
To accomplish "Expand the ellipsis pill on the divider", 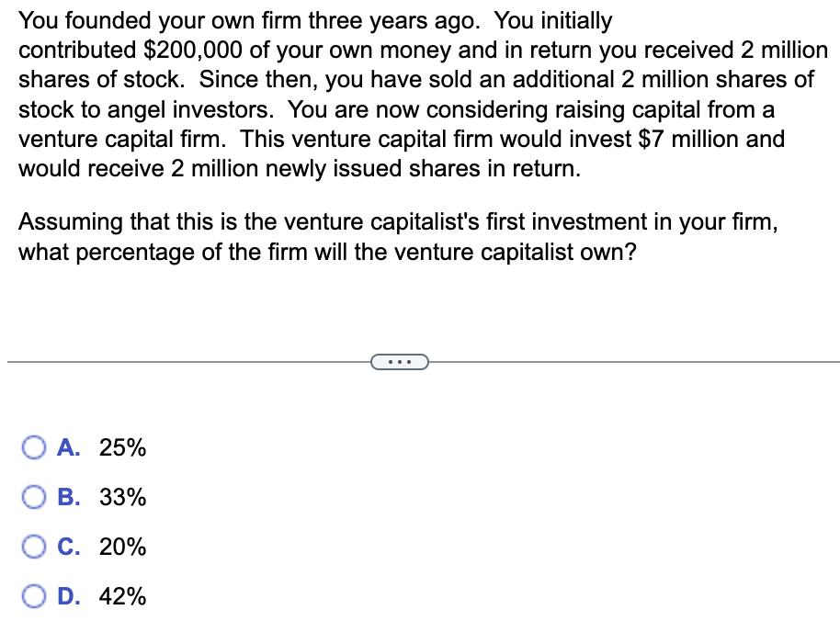I will pyautogui.click(x=400, y=363).
